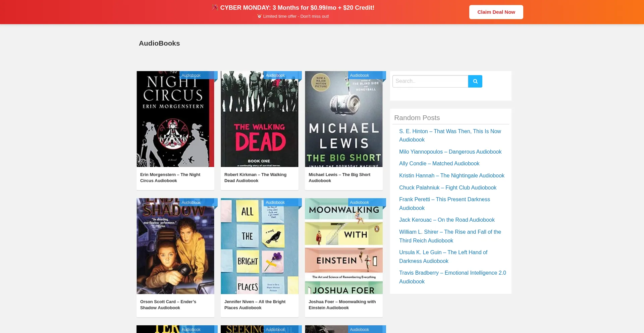Open Ally Condie Matched Audiobook link
This screenshot has height=333, width=644.
[439, 164]
